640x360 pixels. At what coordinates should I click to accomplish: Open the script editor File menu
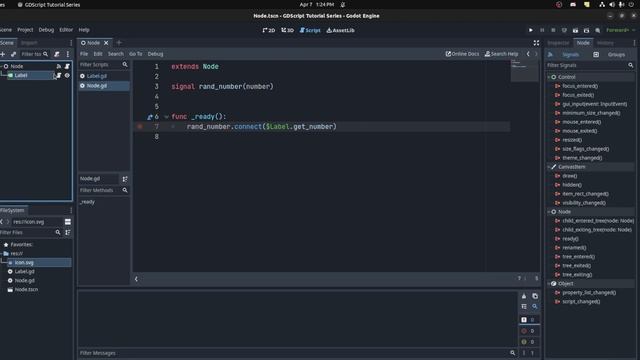pyautogui.click(x=84, y=54)
